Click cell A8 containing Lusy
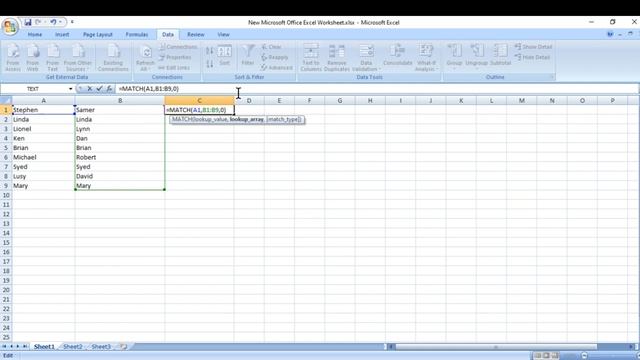 coord(43,176)
